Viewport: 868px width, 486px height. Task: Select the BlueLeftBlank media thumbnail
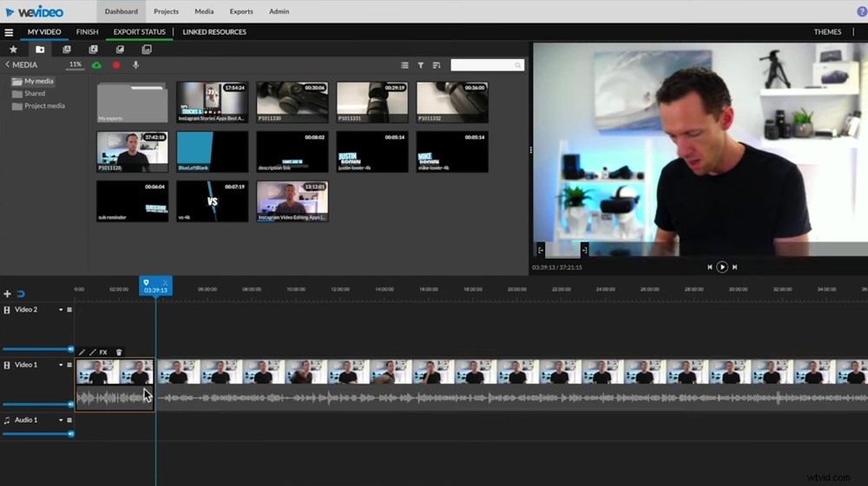(212, 152)
